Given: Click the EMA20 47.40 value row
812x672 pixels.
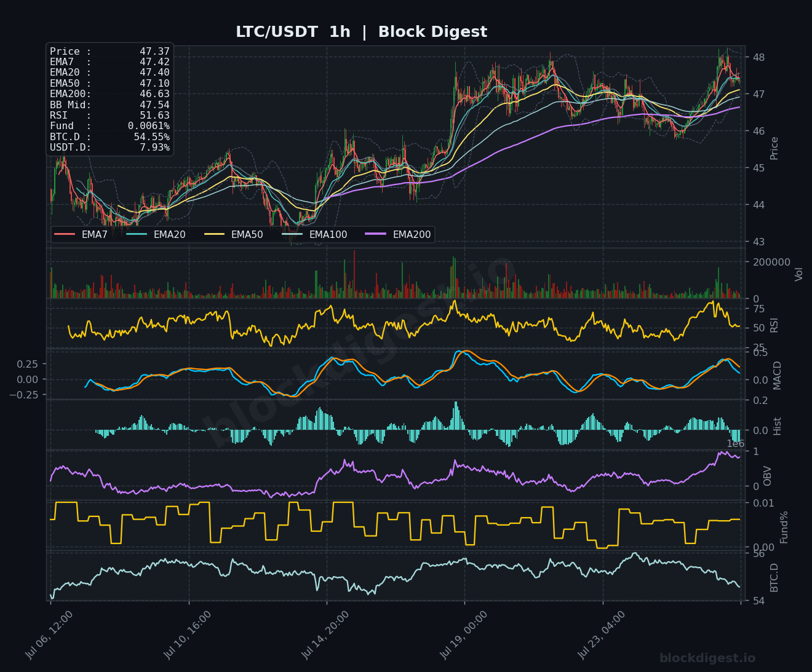Looking at the screenshot, I should pyautogui.click(x=109, y=73).
